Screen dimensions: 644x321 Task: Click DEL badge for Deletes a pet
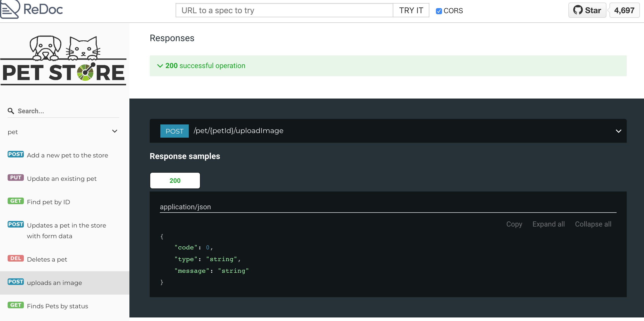click(x=16, y=259)
